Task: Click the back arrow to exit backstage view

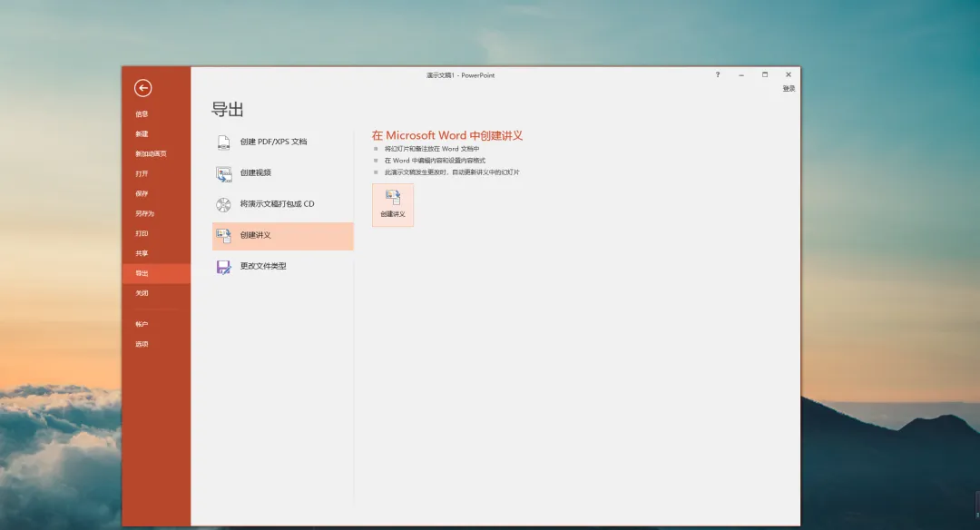Action: (x=142, y=88)
